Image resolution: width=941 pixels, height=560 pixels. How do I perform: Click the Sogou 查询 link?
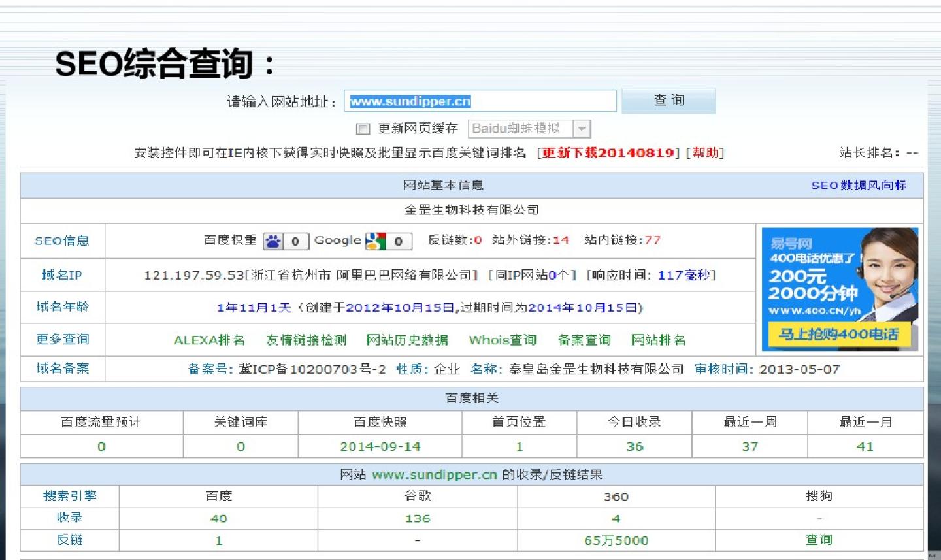[819, 540]
